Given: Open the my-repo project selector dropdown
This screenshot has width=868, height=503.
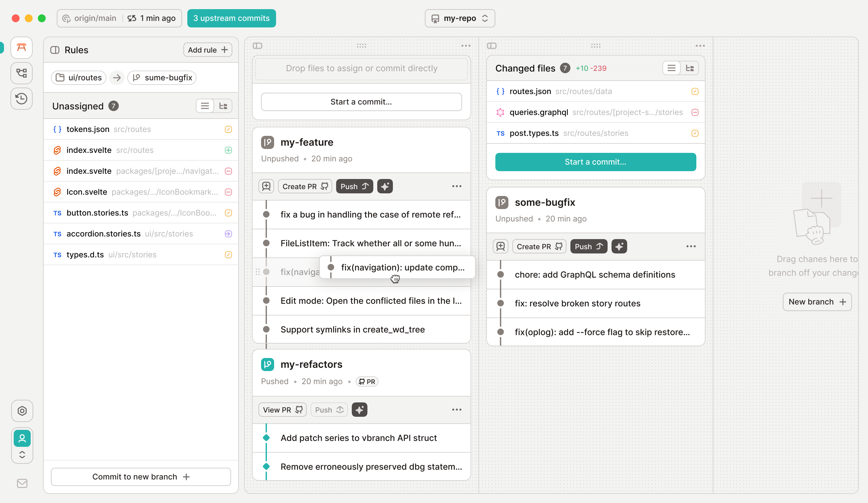Looking at the screenshot, I should [x=459, y=18].
